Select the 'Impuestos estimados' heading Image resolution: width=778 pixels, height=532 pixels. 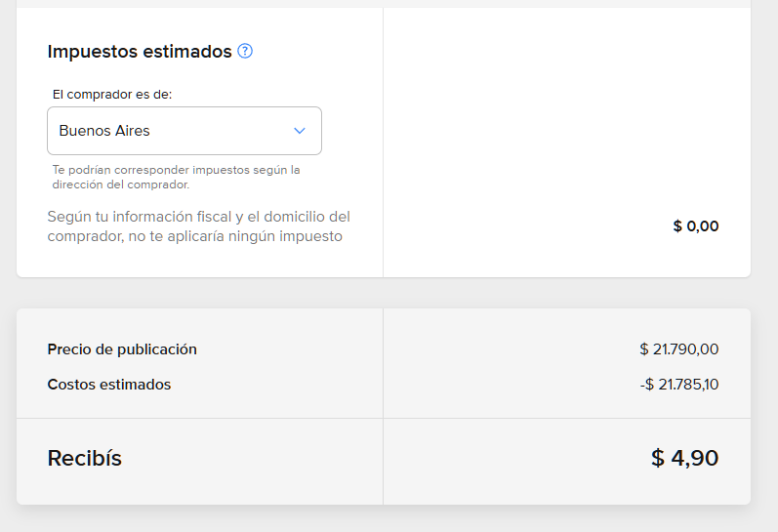pyautogui.click(x=140, y=52)
